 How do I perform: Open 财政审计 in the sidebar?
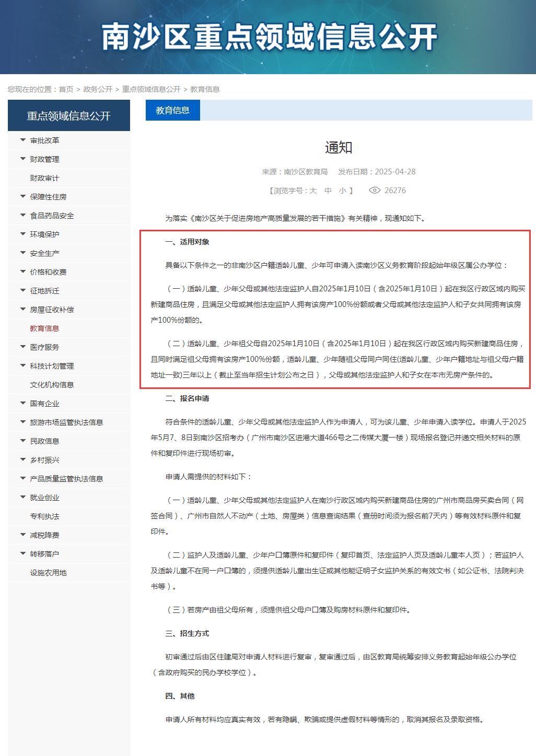point(44,178)
